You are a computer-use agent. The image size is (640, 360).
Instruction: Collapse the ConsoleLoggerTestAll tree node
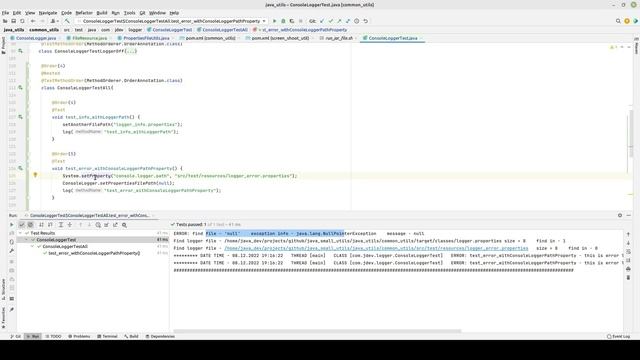click(33, 247)
